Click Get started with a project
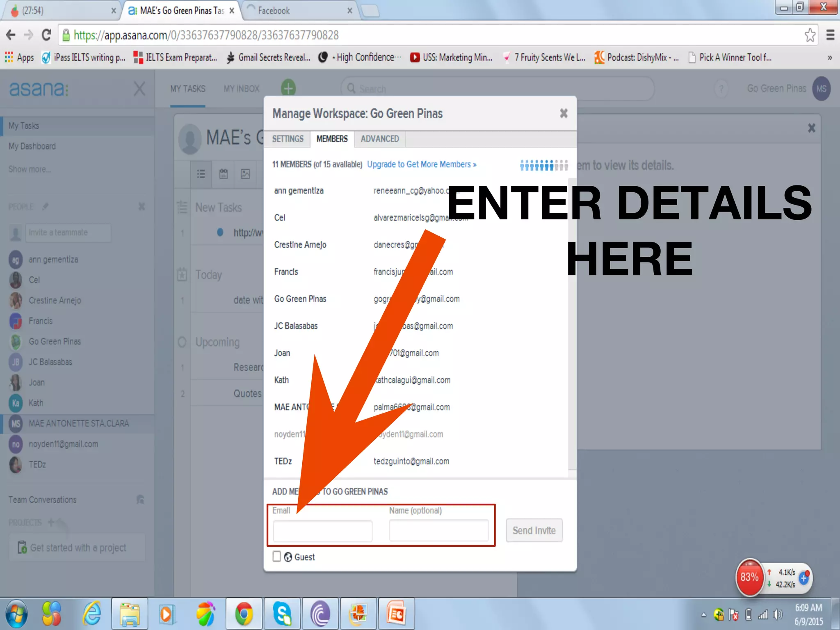The height and width of the screenshot is (630, 840). (x=78, y=548)
